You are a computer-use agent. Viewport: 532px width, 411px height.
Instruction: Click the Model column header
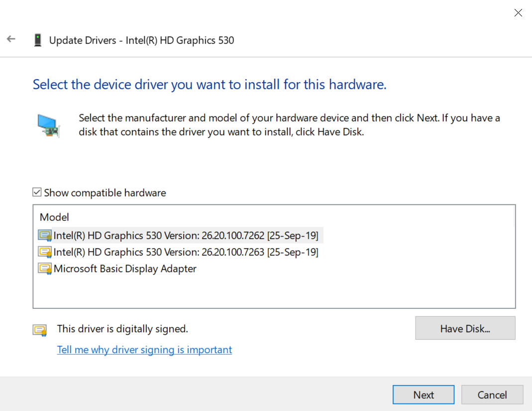[54, 217]
